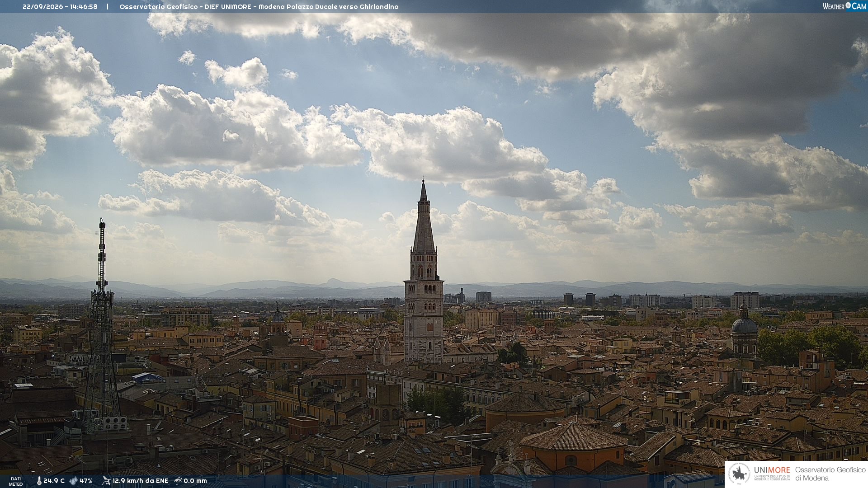Click the umbrella rainfall icon
The height and width of the screenshot is (488, 868).
pyautogui.click(x=178, y=481)
